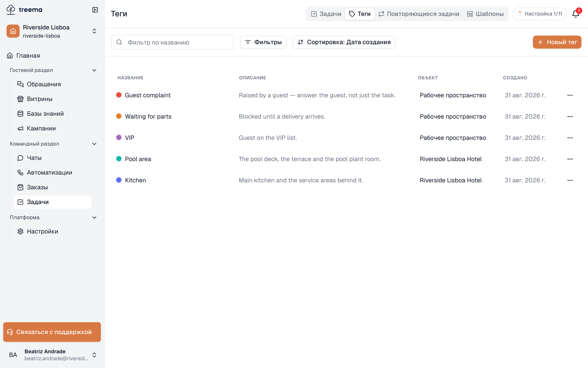
Task: Switch to the Задачи tab
Action: point(326,14)
